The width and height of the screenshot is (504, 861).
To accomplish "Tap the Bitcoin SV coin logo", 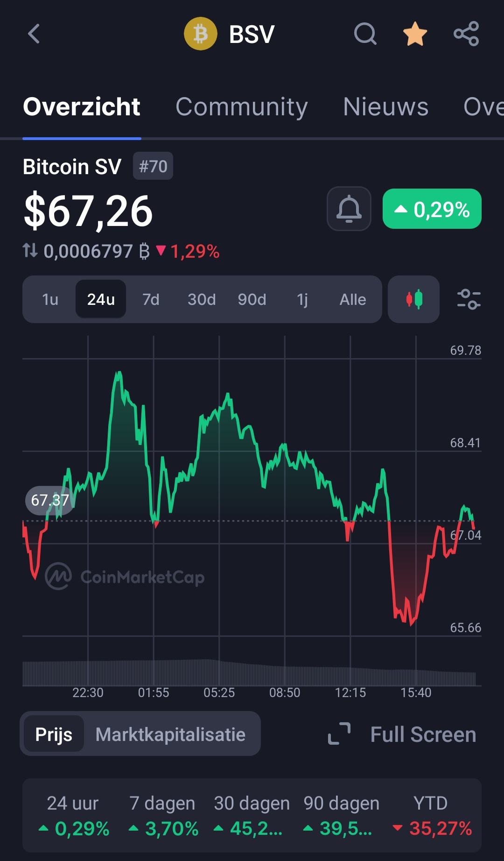I will 201,34.
